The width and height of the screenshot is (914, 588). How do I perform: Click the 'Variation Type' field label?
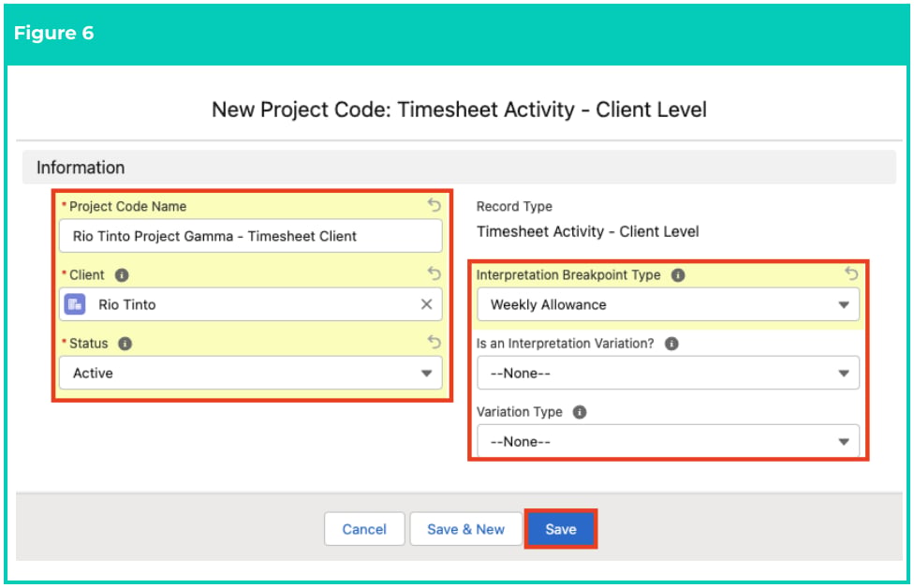point(520,412)
